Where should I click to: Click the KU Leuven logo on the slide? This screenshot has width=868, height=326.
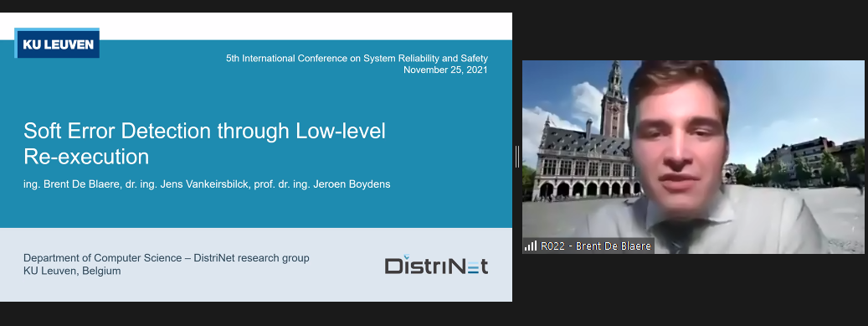57,44
